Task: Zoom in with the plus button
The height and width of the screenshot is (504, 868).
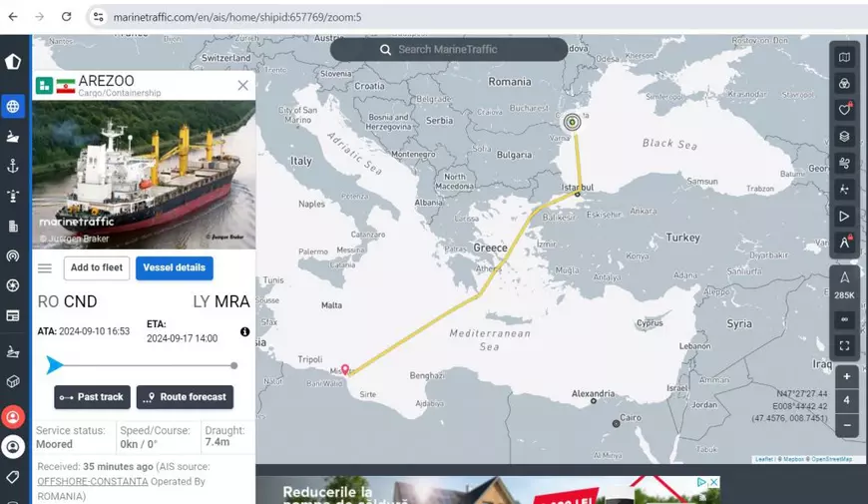Action: 846,376
